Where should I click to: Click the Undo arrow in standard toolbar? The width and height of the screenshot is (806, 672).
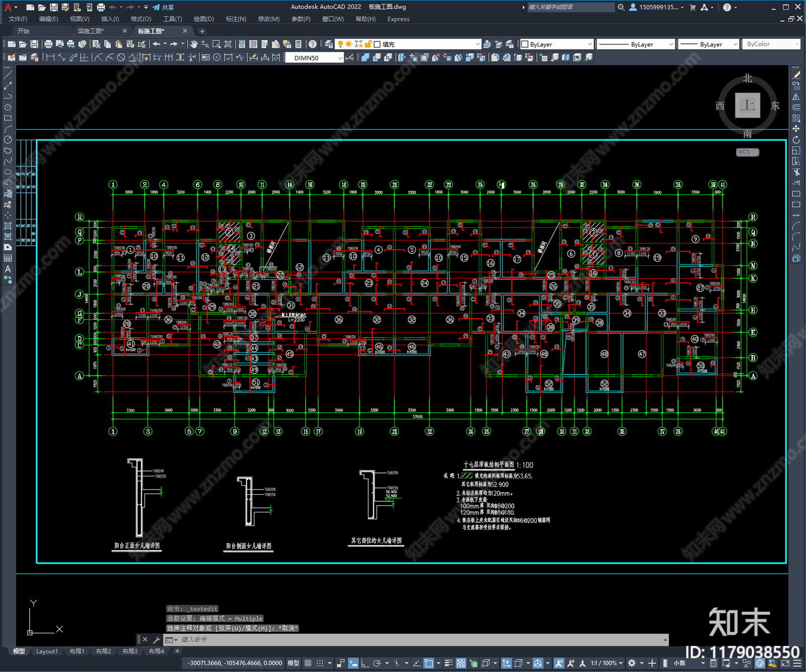157,44
